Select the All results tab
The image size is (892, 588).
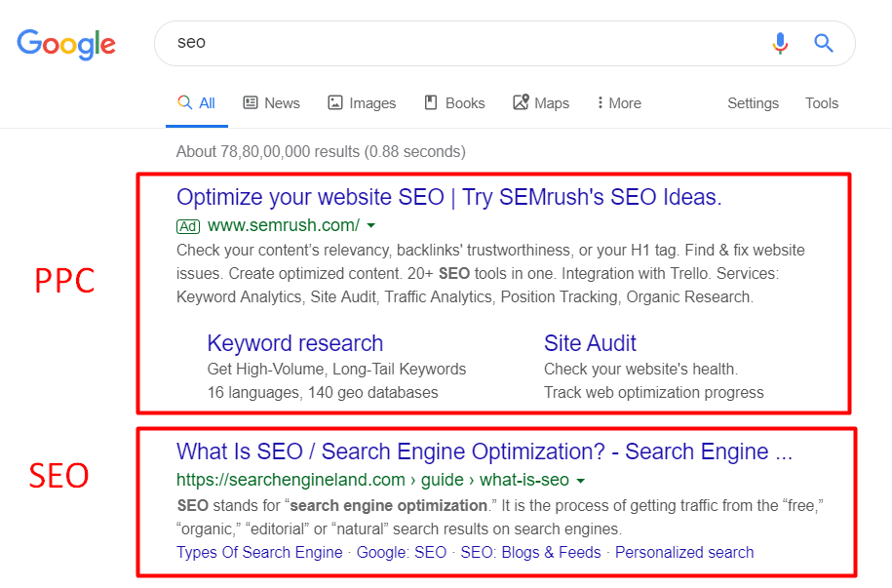(x=197, y=103)
